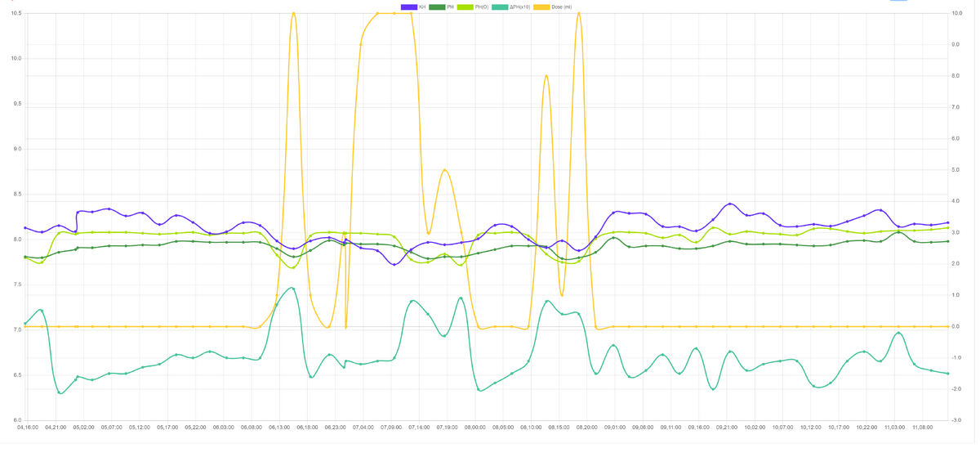Click the dark green PH legend color box
The image size is (980, 457).
click(x=437, y=7)
